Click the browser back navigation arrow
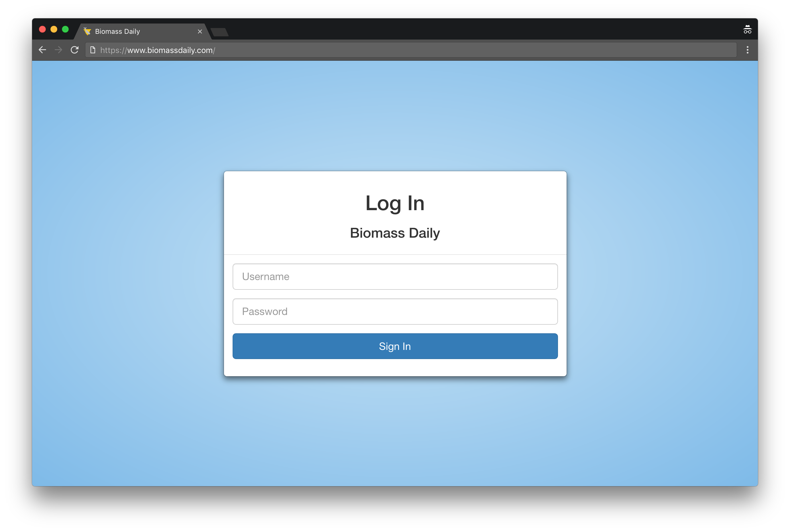 [42, 50]
